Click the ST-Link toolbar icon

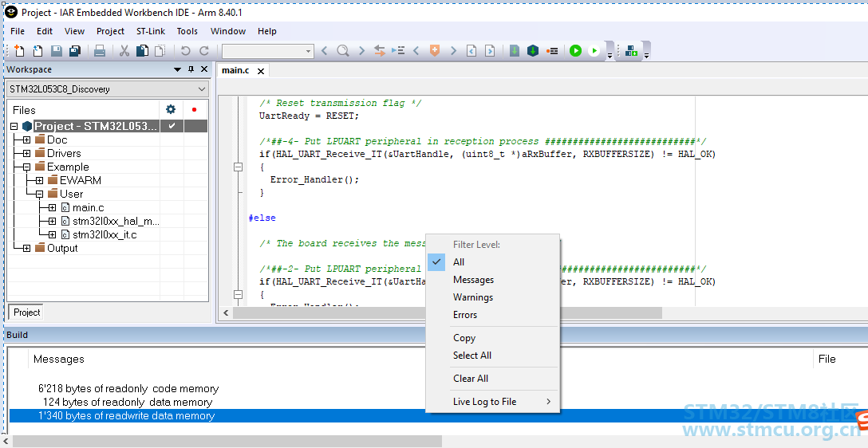click(x=631, y=51)
